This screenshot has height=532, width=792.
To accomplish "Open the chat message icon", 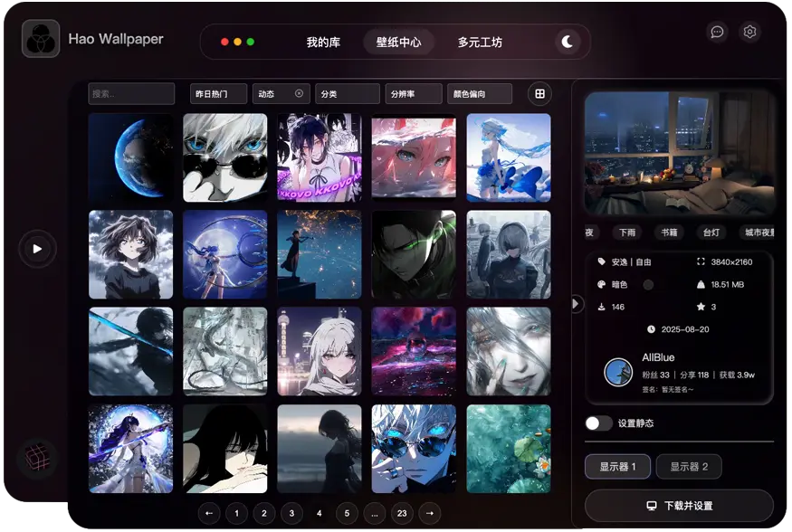I will click(x=717, y=33).
